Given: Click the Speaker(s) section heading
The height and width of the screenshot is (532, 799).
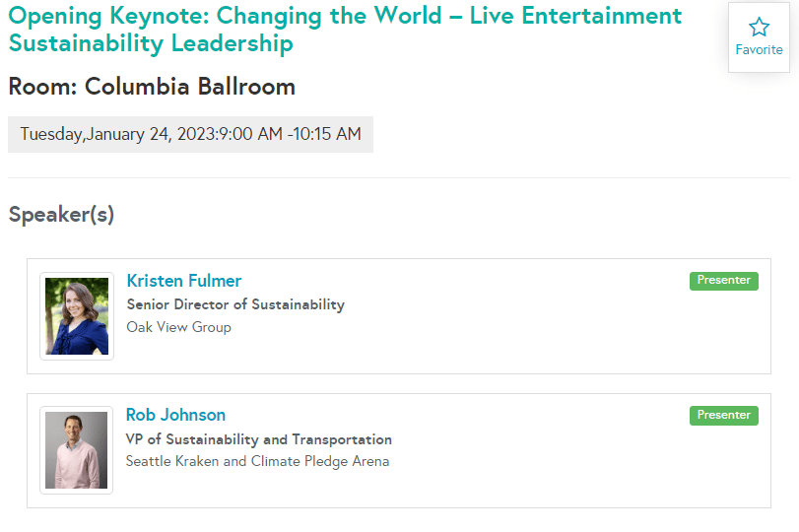Looking at the screenshot, I should (61, 215).
